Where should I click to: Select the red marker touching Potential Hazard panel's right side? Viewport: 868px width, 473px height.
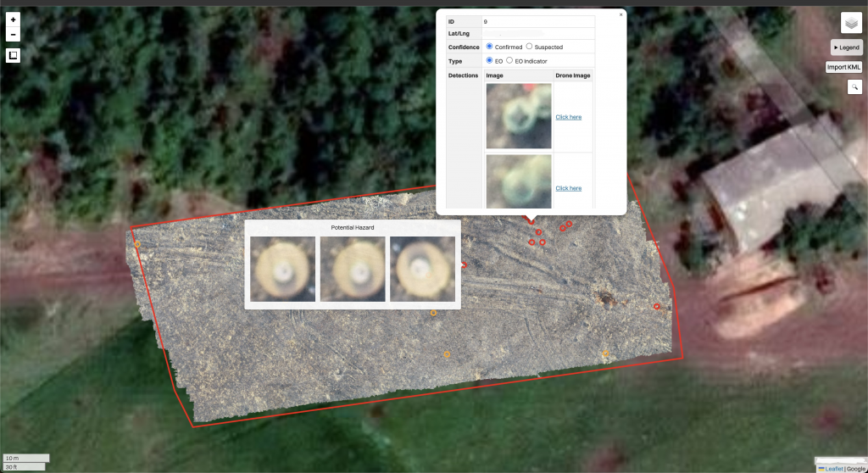[464, 265]
